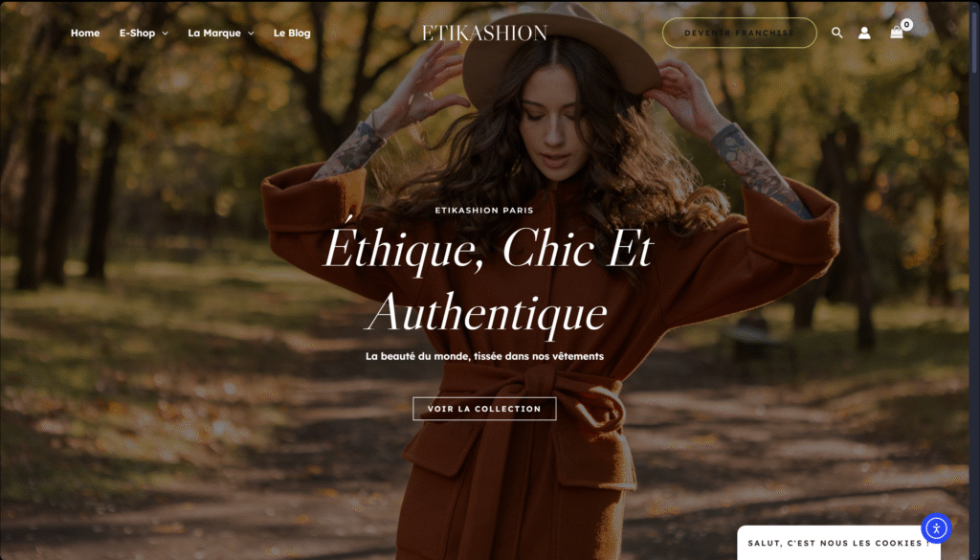Open the search magnifier icon
The image size is (980, 560).
coord(836,33)
